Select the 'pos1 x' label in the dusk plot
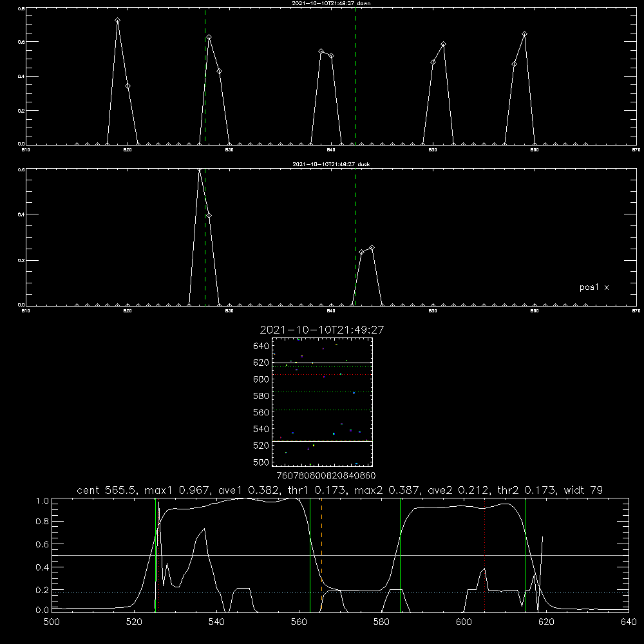 pyautogui.click(x=594, y=287)
